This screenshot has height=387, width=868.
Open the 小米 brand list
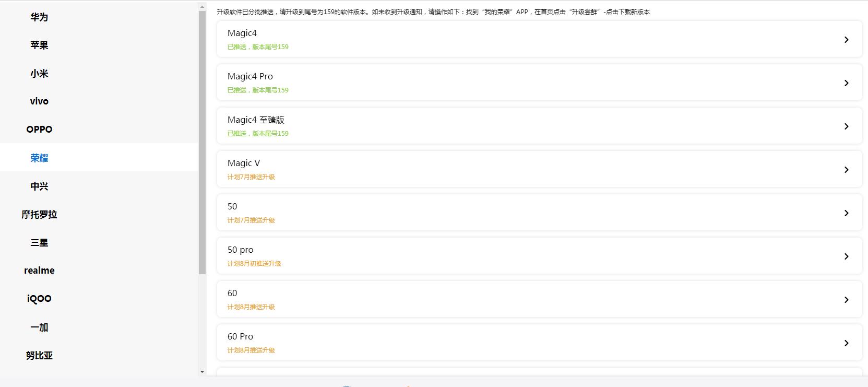[39, 74]
